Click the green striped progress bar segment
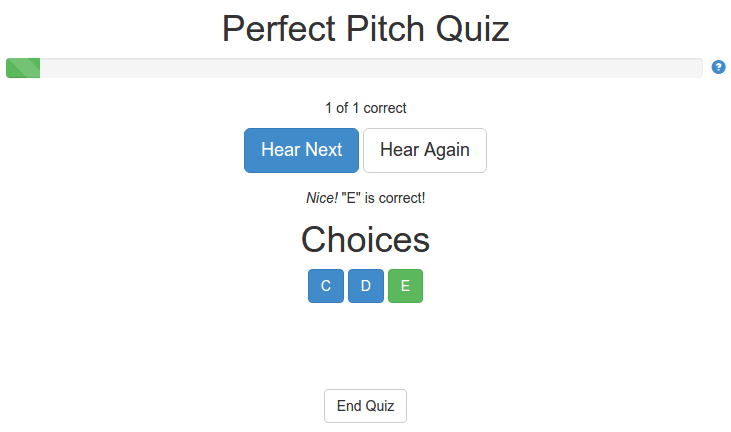Viewport: 731px width, 432px height. [23, 68]
